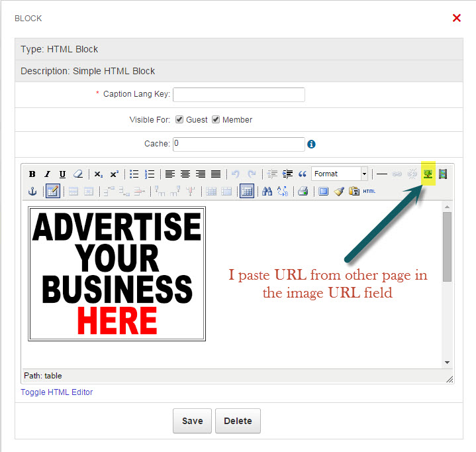
Task: Click Toggle HTML Editor link
Action: [x=57, y=392]
